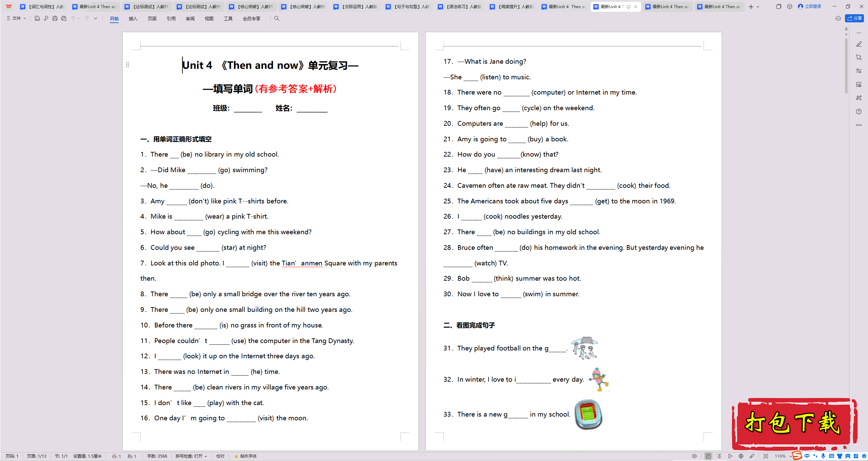This screenshot has height=461, width=868.
Task: Toggle eye protection mode in status bar
Action: tap(694, 456)
